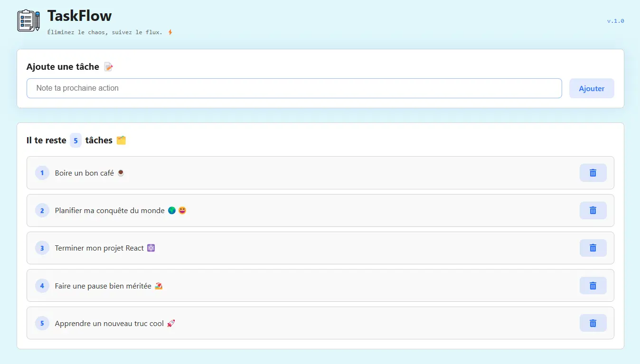640x364 pixels.
Task: Click the memo emoji next to 'Ajoute une tâche'
Action: coord(108,66)
